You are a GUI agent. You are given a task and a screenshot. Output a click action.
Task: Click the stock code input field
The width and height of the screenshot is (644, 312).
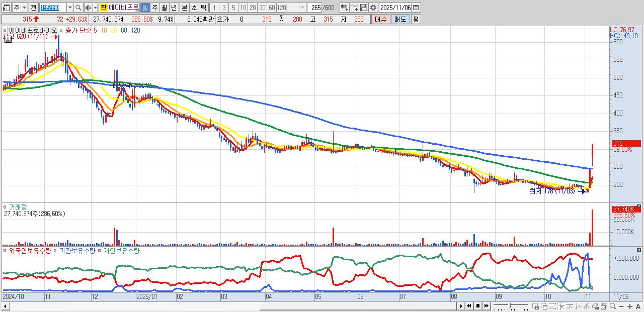click(x=53, y=8)
